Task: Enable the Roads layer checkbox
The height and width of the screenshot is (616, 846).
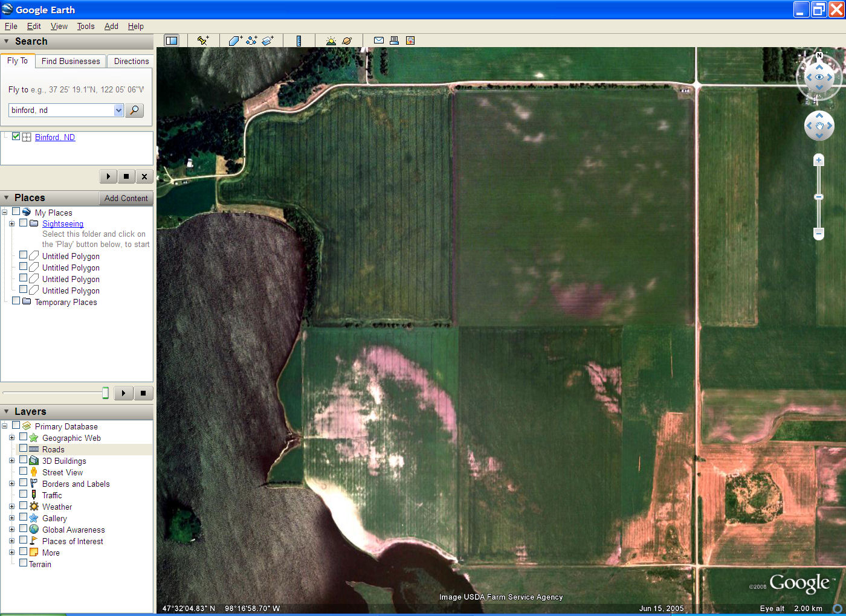Action: click(23, 448)
